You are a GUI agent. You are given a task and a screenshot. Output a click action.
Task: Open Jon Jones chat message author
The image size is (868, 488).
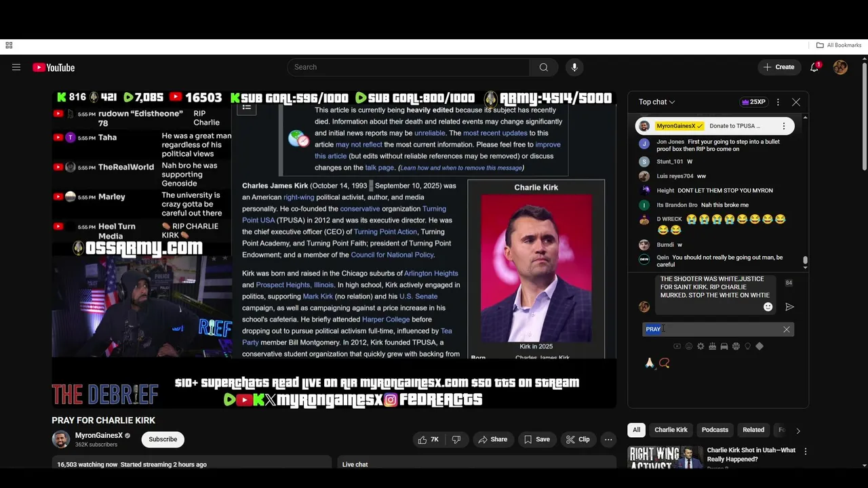tap(670, 142)
